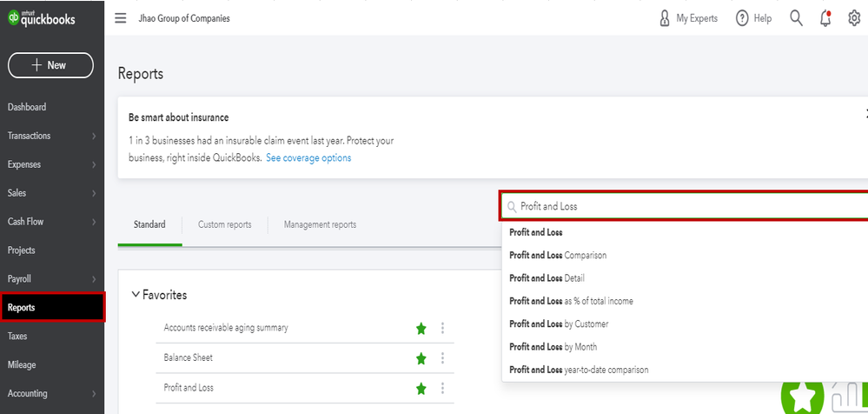The width and height of the screenshot is (868, 414).
Task: Open Profit and Loss in Favorites
Action: click(189, 387)
